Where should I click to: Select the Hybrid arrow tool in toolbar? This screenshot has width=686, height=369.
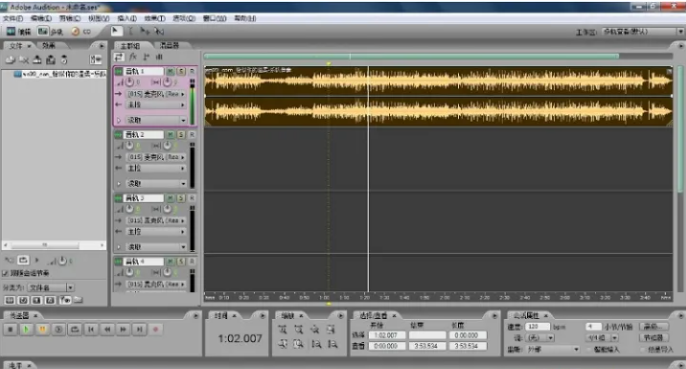click(x=116, y=31)
